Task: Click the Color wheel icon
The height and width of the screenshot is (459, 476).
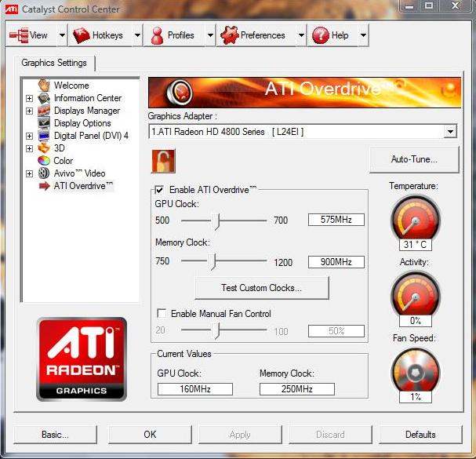Action: click(44, 160)
